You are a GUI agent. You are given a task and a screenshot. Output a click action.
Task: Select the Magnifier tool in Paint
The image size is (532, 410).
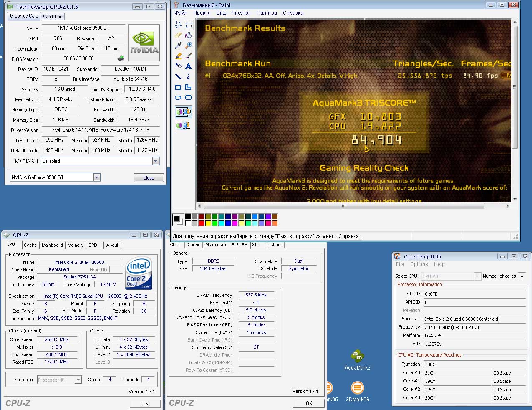click(x=189, y=45)
